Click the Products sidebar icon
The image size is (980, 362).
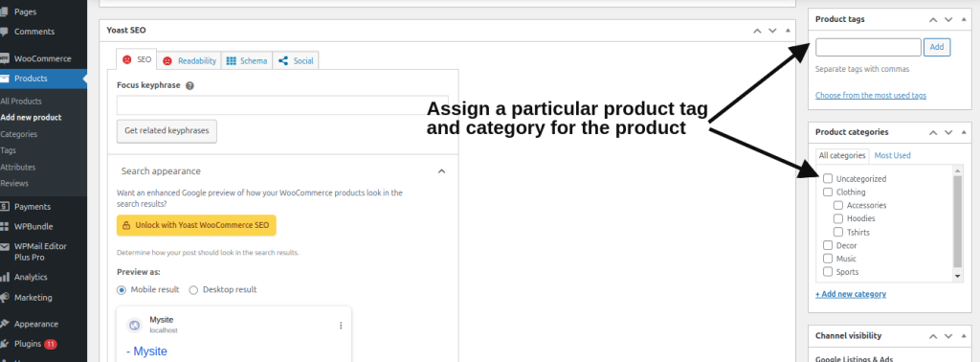tap(4, 79)
